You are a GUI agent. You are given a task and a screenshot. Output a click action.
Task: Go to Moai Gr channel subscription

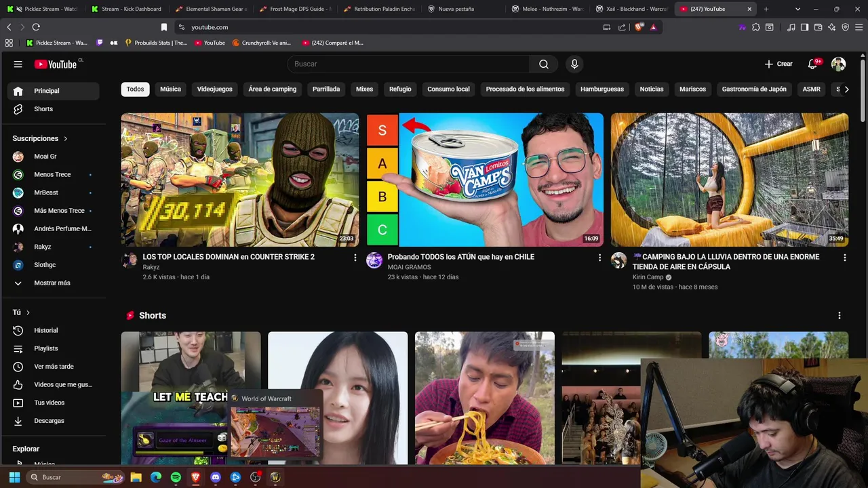coord(53,157)
